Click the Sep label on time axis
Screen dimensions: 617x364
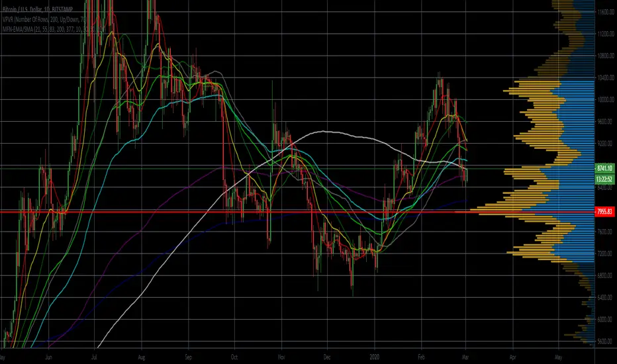click(188, 357)
